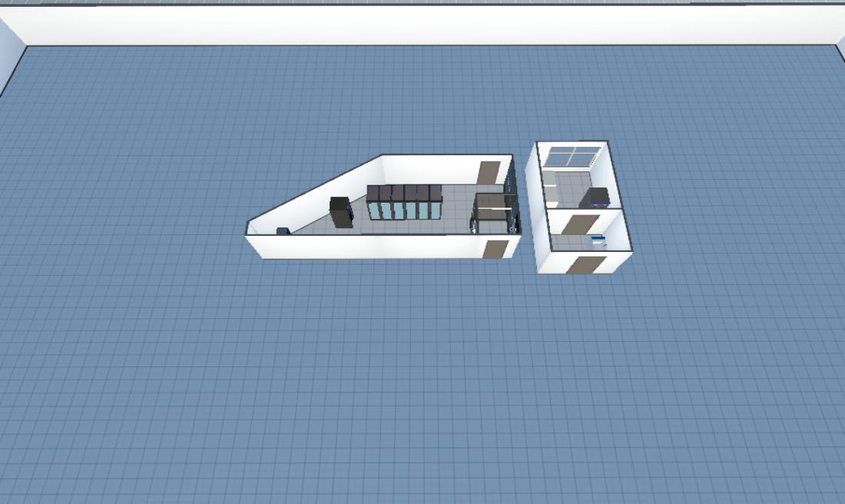
Task: Select the black cabinet with blue light strip
Action: 597,198
